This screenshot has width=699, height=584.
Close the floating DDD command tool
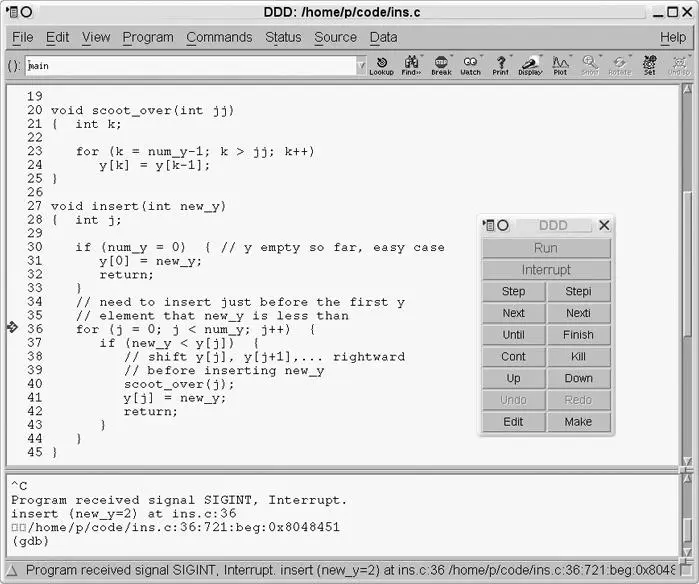pos(604,226)
